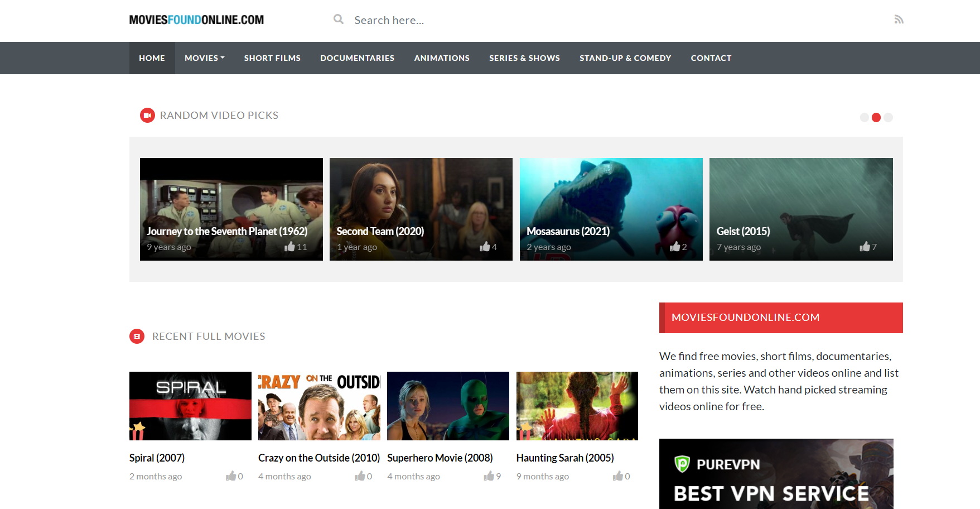Open Journey to the Seventh Planet title
This screenshot has width=980, height=509.
point(227,231)
